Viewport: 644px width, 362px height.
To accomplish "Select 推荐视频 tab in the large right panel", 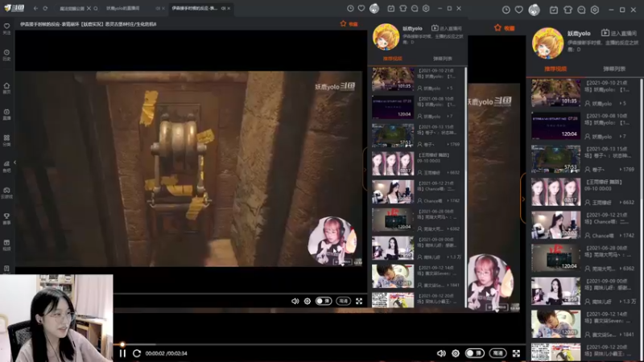I will click(x=555, y=69).
